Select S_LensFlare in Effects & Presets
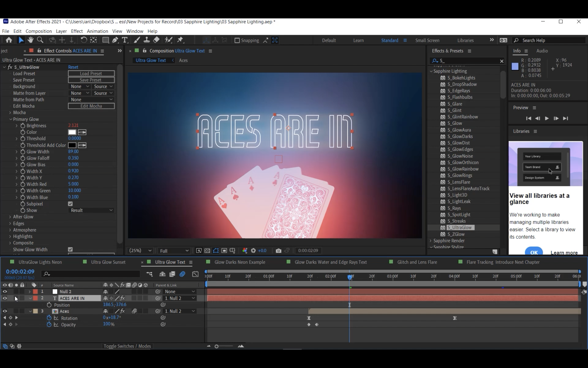This screenshot has height=368, width=588. point(459,182)
